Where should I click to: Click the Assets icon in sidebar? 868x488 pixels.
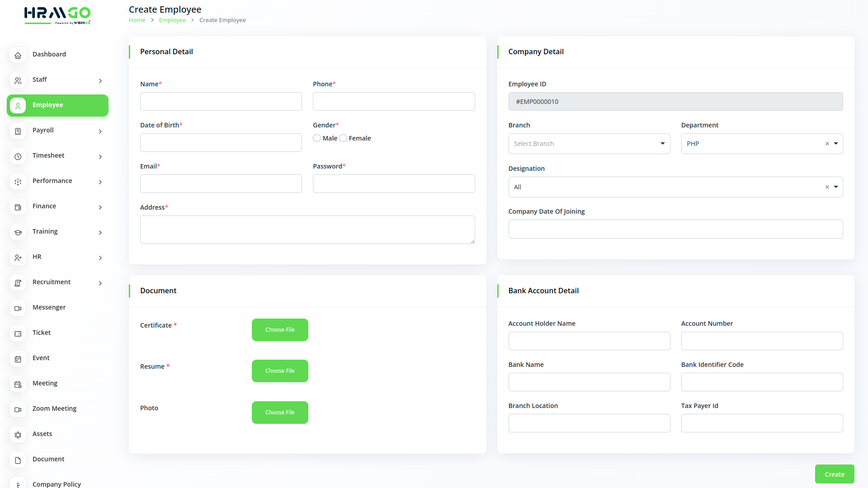18,435
